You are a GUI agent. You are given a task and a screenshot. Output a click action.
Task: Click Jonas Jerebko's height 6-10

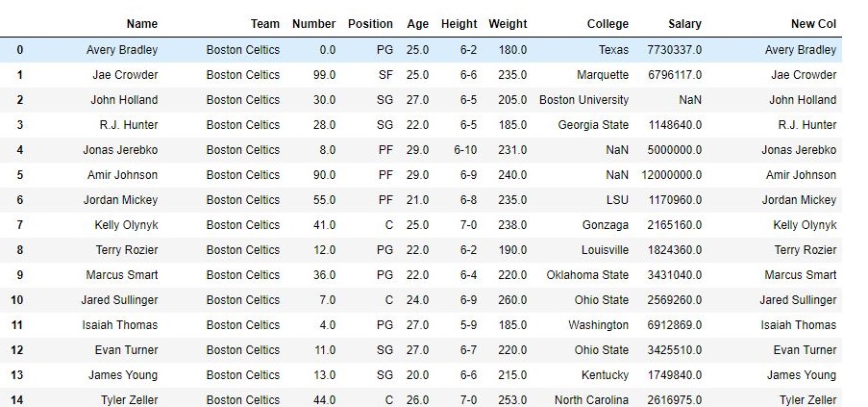pyautogui.click(x=465, y=150)
